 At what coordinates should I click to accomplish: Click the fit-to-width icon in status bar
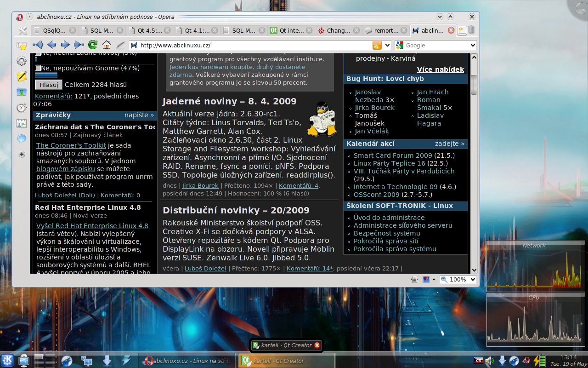click(415, 279)
